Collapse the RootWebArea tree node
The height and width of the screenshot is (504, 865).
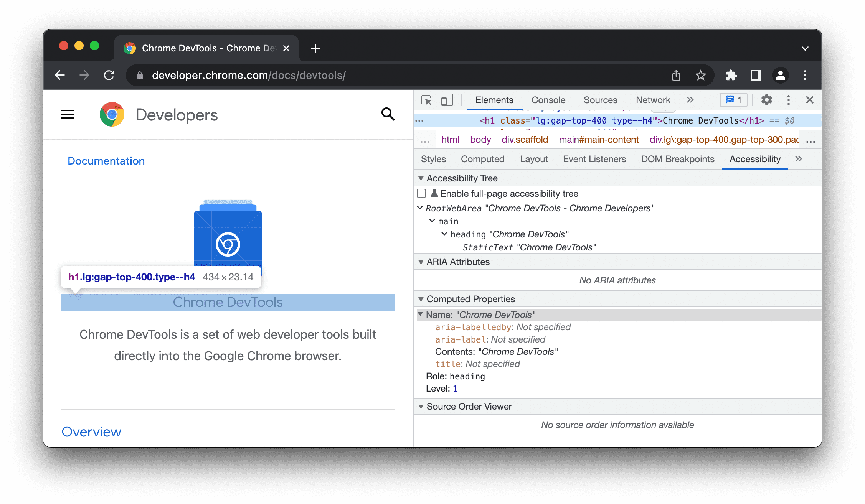421,208
